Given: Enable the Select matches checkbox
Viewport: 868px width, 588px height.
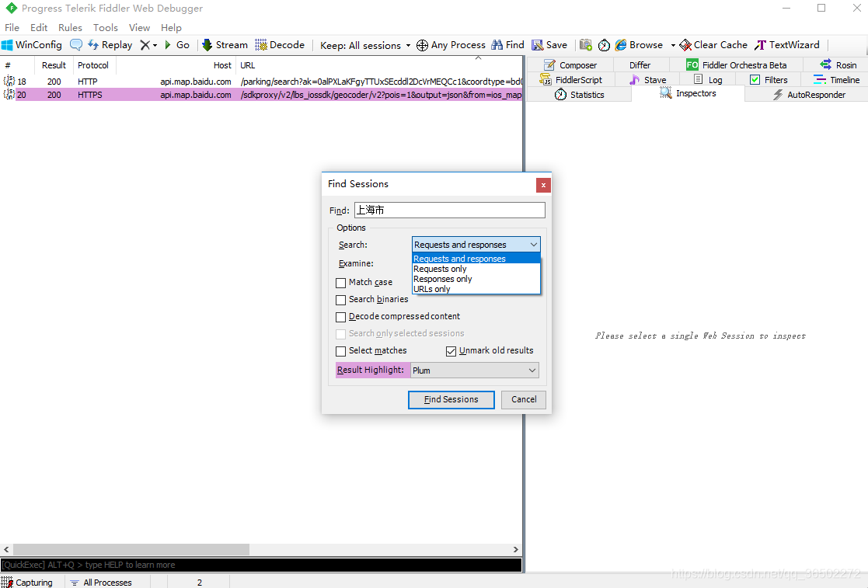Looking at the screenshot, I should 341,351.
